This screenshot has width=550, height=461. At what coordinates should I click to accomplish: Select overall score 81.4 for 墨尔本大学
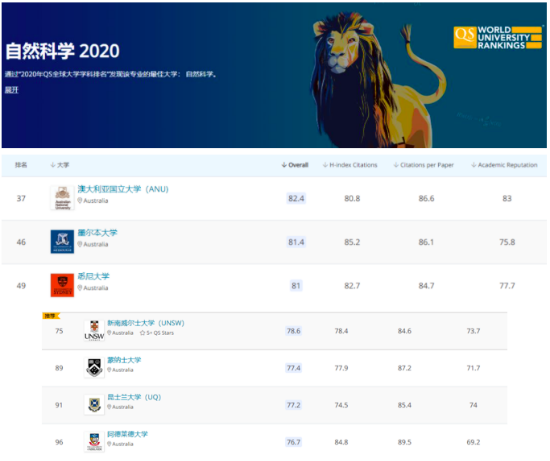[296, 242]
